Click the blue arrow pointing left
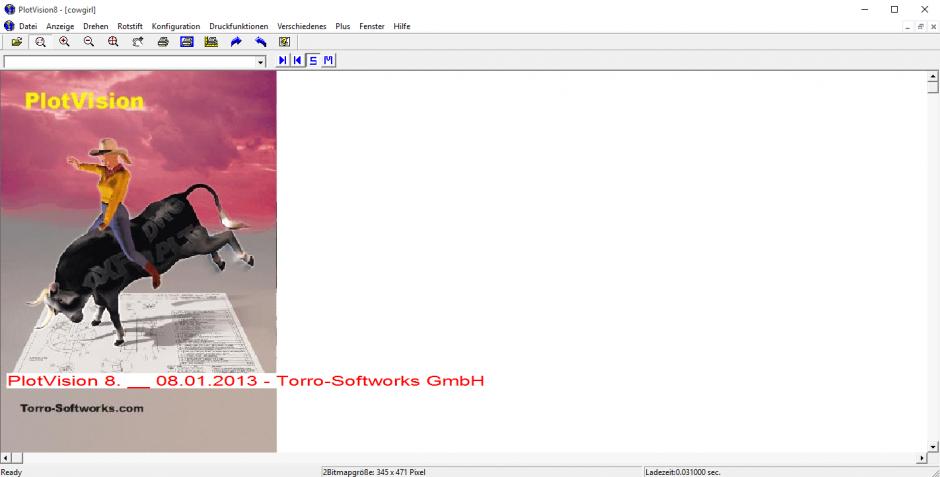 260,42
